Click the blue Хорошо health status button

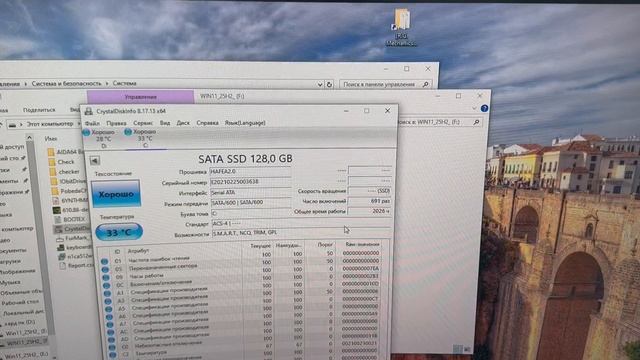click(116, 194)
